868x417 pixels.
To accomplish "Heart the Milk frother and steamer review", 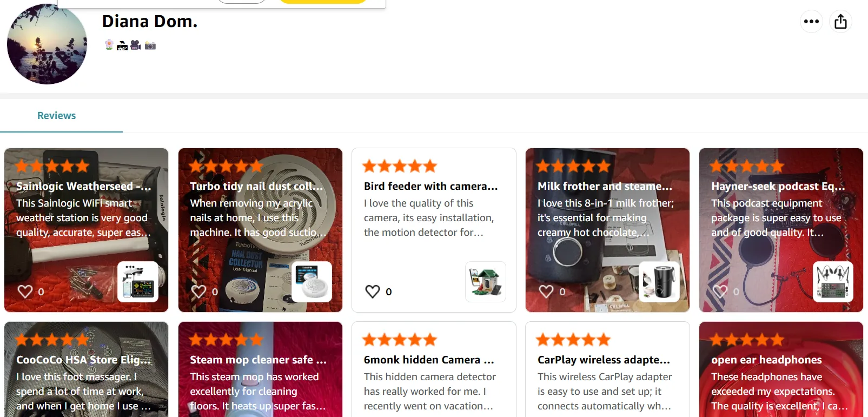I will click(x=546, y=292).
